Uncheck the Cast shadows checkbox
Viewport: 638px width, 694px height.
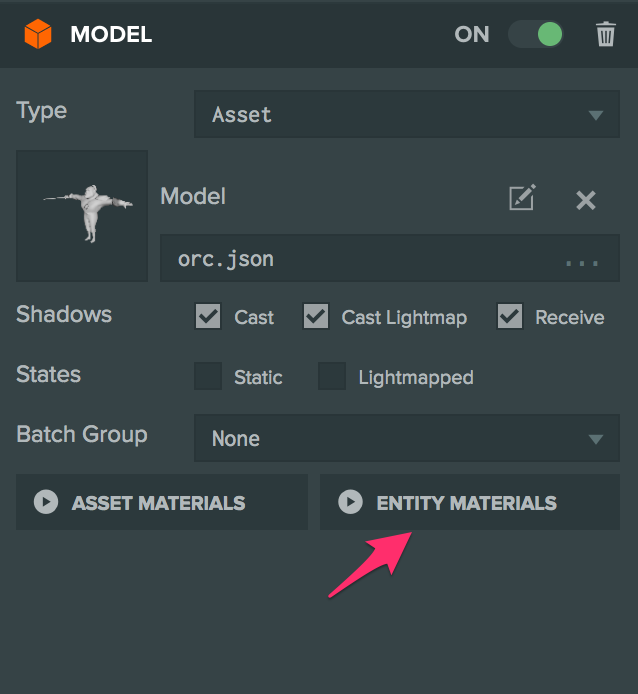(x=208, y=317)
